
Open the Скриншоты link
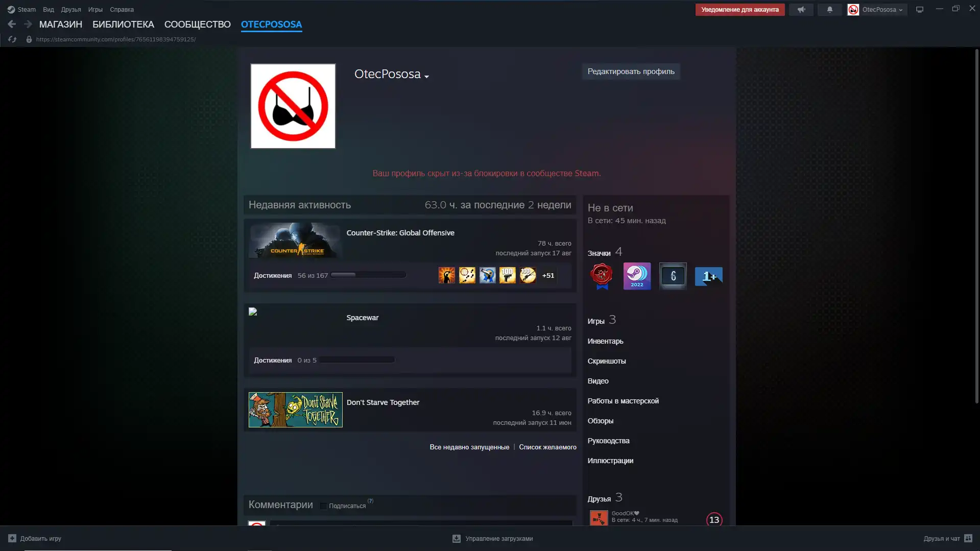pos(606,361)
